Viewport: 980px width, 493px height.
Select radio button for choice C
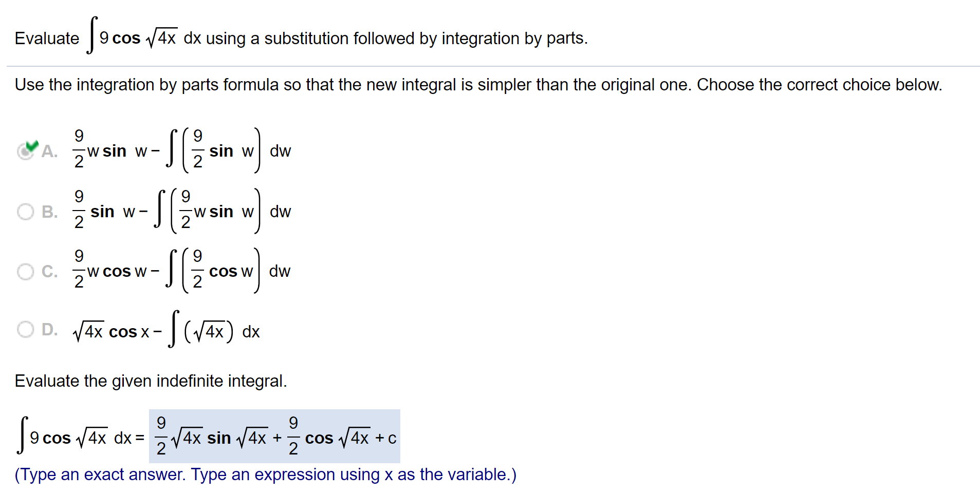(25, 272)
